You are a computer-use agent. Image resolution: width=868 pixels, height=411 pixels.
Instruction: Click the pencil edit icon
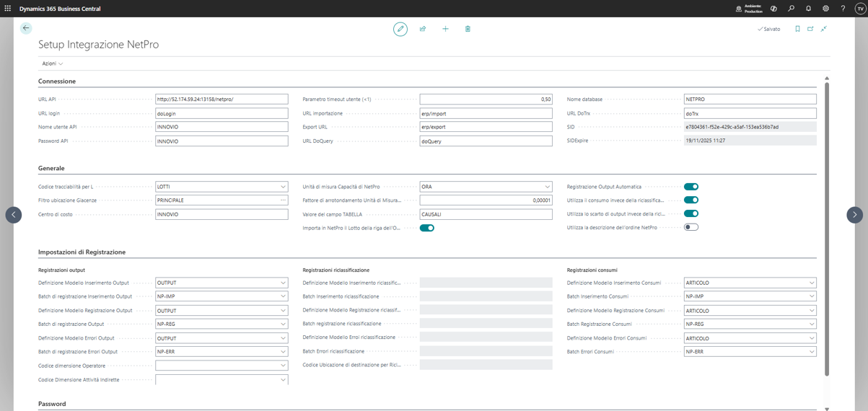(x=400, y=29)
